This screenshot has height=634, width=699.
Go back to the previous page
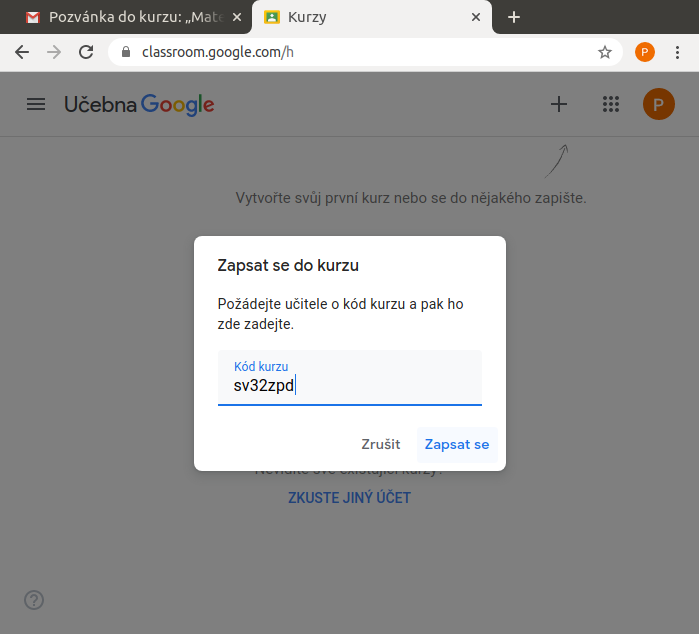click(22, 52)
